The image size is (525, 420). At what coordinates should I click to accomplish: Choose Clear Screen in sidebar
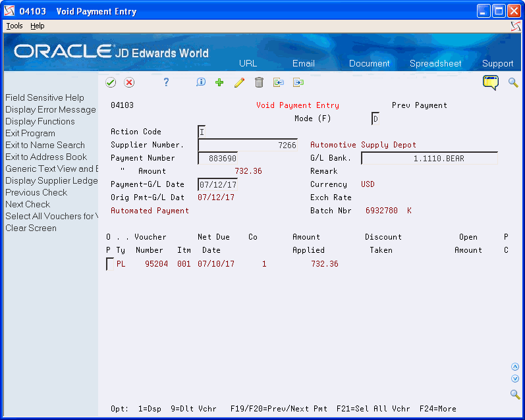coord(31,228)
